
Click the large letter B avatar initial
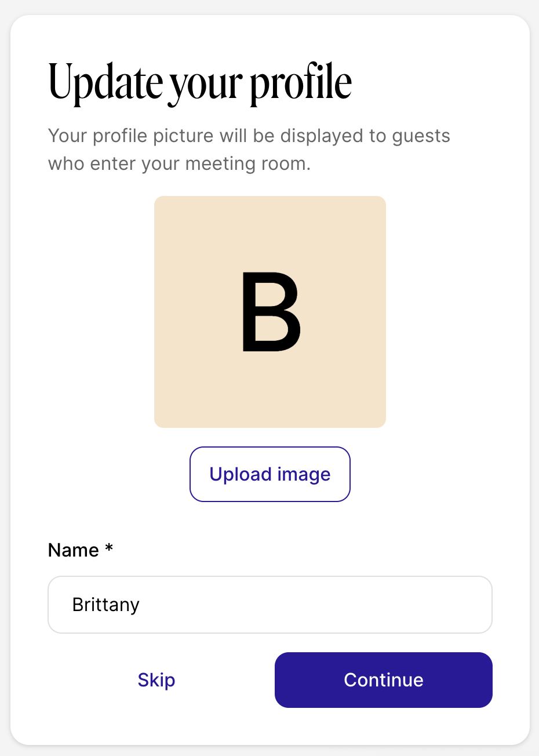(271, 311)
